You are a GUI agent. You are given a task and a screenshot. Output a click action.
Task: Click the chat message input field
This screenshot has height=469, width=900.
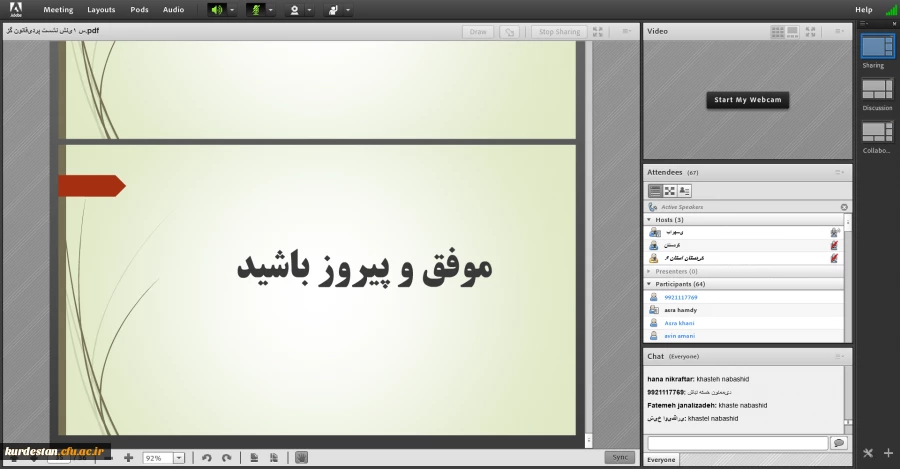coord(737,443)
